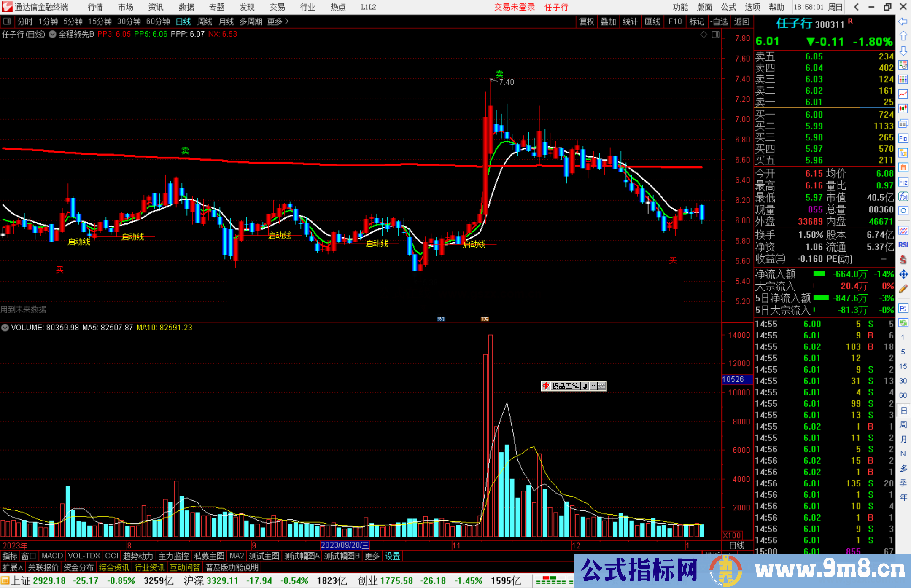Toggle the side panel icon left of 分时

tap(7, 21)
